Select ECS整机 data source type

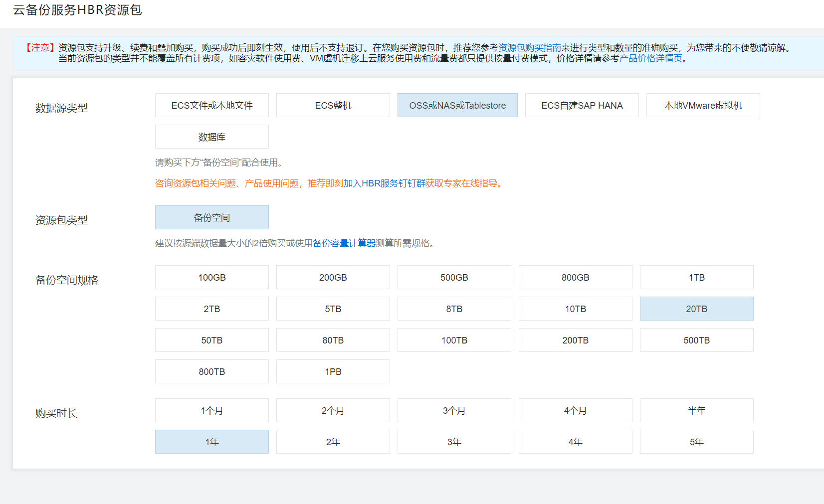(x=333, y=105)
